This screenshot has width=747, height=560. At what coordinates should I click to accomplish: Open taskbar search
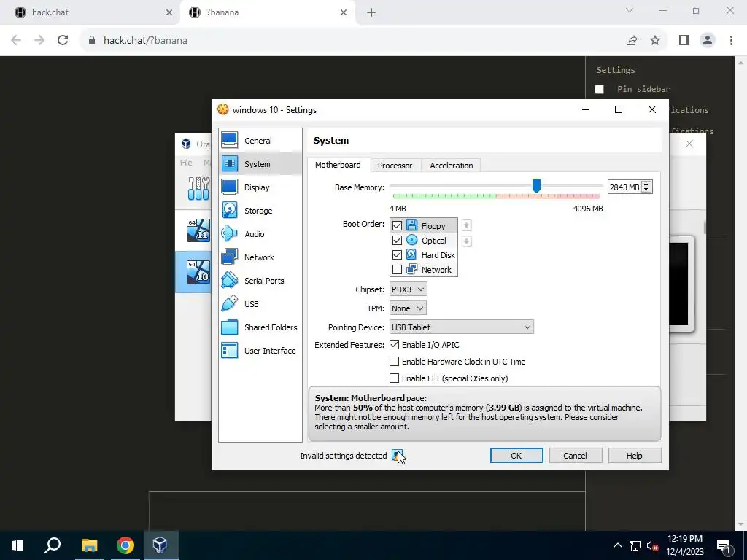tap(53, 545)
